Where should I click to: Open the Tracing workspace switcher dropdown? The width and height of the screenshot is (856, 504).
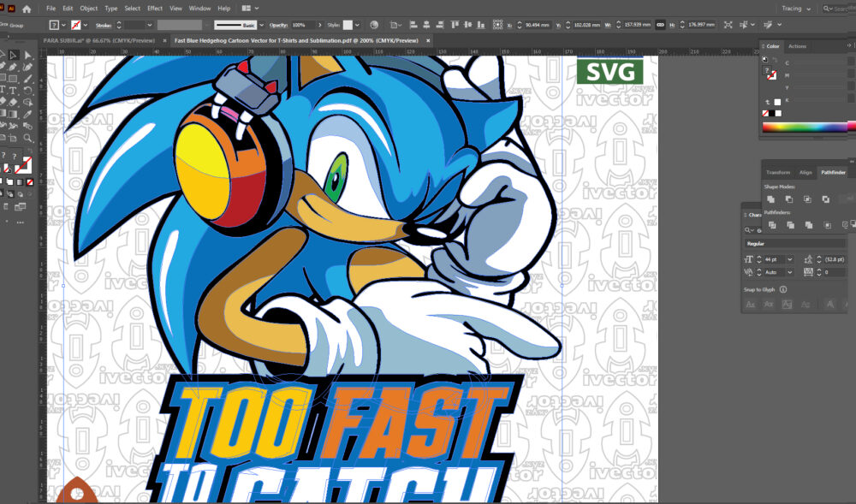(796, 9)
